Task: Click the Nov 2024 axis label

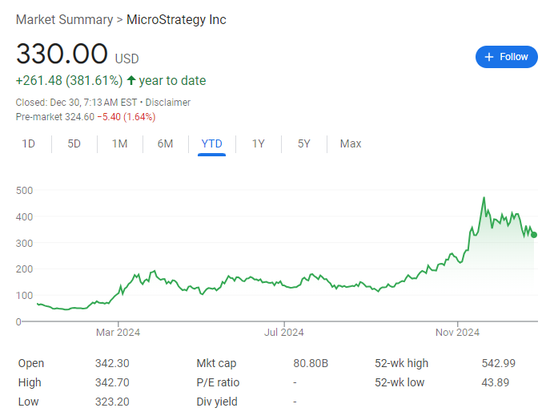Action: [x=457, y=333]
